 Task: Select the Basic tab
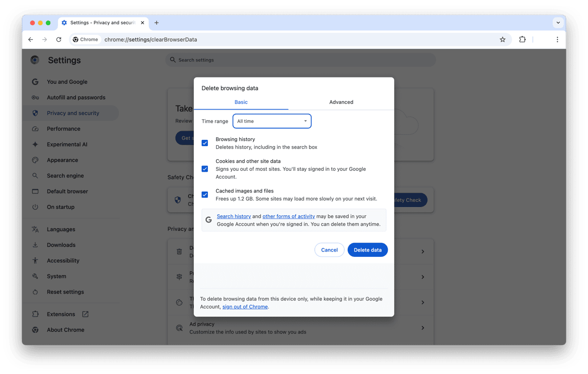pyautogui.click(x=241, y=102)
